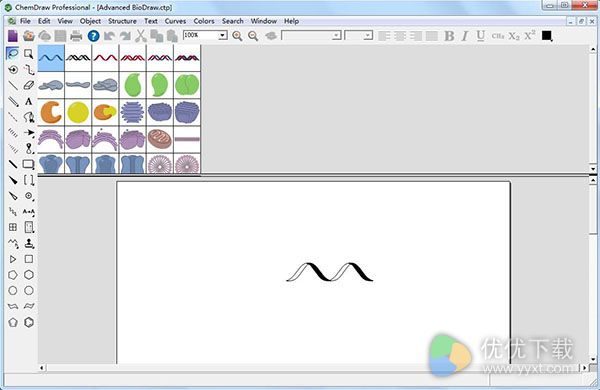
Task: Select the Text tool labeled A
Action: (x=29, y=101)
